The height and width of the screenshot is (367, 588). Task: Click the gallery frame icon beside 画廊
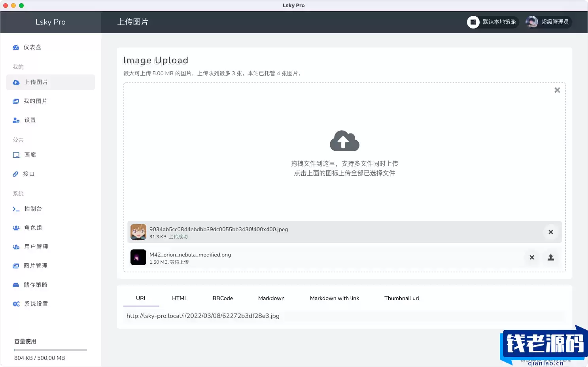[x=16, y=155]
